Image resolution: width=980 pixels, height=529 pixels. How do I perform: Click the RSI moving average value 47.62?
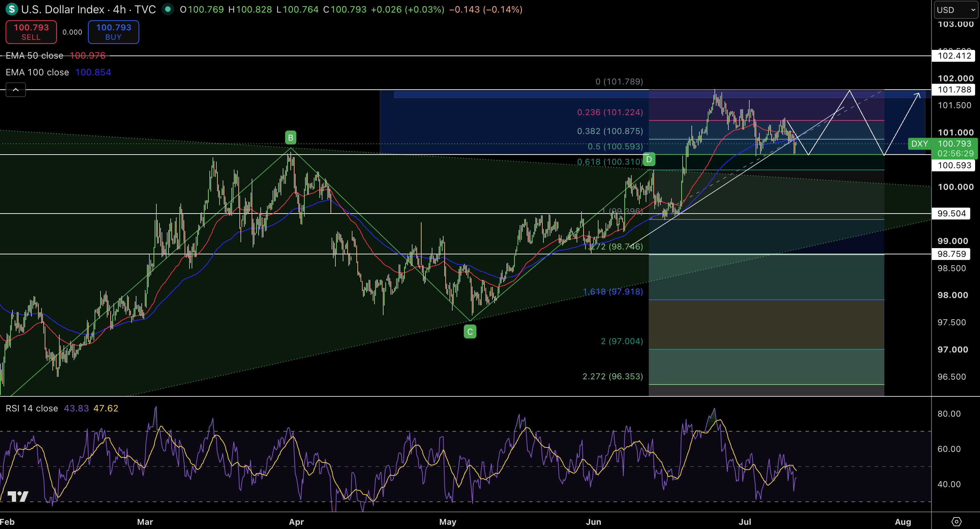pos(106,408)
